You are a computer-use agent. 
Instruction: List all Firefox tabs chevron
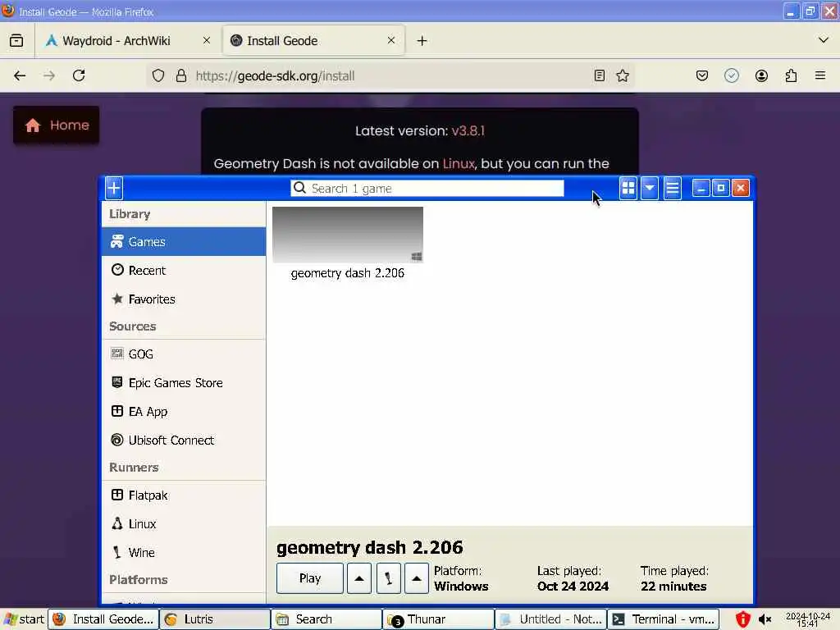(x=824, y=40)
